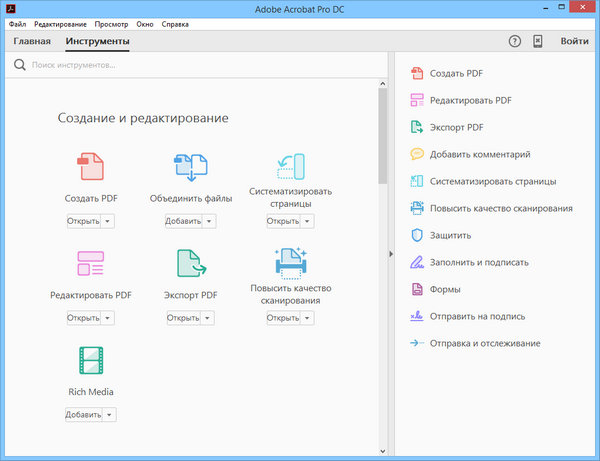This screenshot has width=600, height=461.
Task: Open the help question mark icon
Action: click(x=515, y=41)
